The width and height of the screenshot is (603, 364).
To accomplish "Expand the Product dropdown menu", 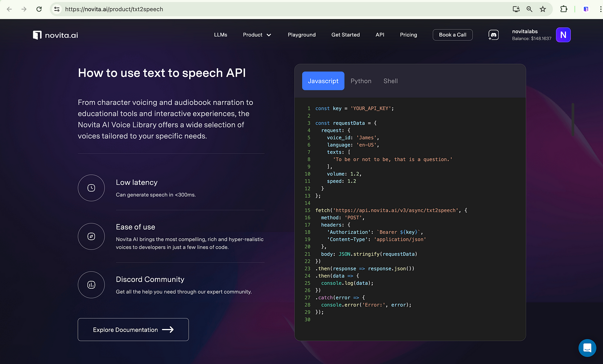I will [257, 35].
